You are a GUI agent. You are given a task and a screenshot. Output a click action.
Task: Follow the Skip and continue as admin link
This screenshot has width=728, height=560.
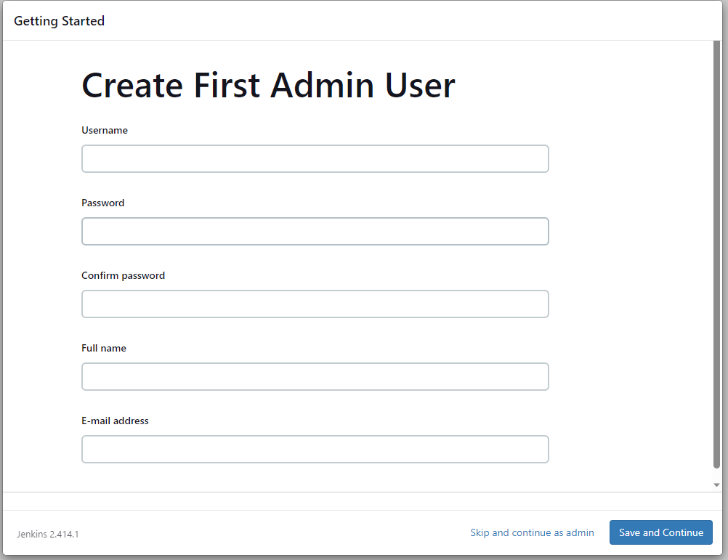pyautogui.click(x=532, y=533)
